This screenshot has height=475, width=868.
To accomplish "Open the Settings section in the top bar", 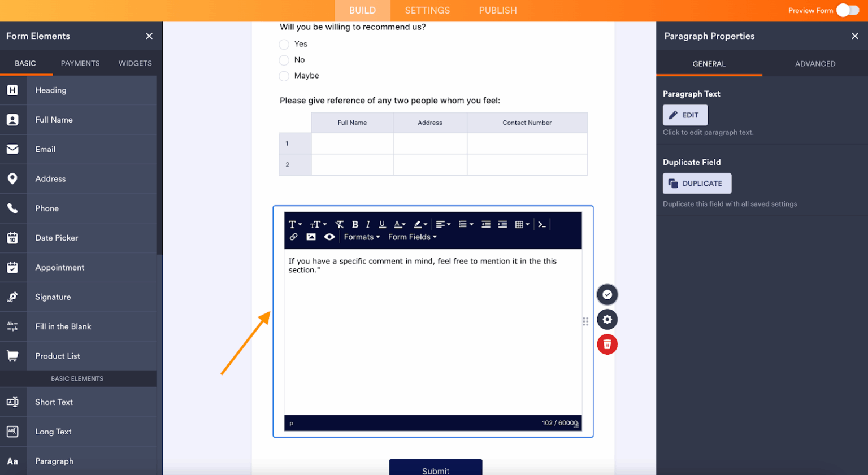I will (427, 10).
